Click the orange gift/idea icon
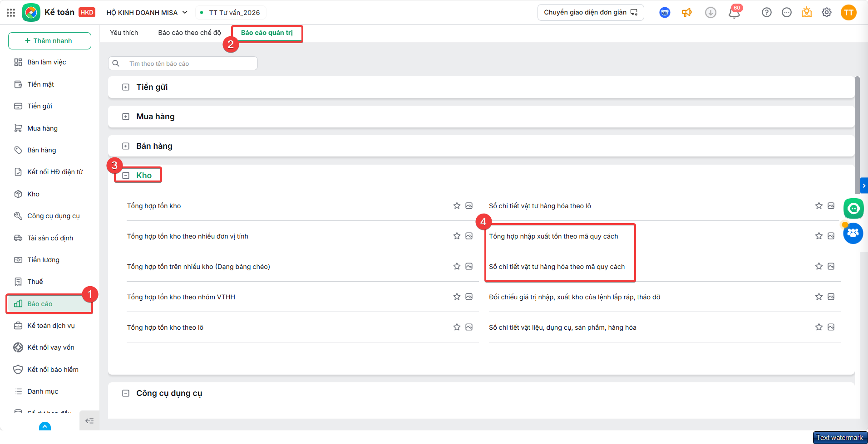Image resolution: width=868 pixels, height=444 pixels. 807,13
